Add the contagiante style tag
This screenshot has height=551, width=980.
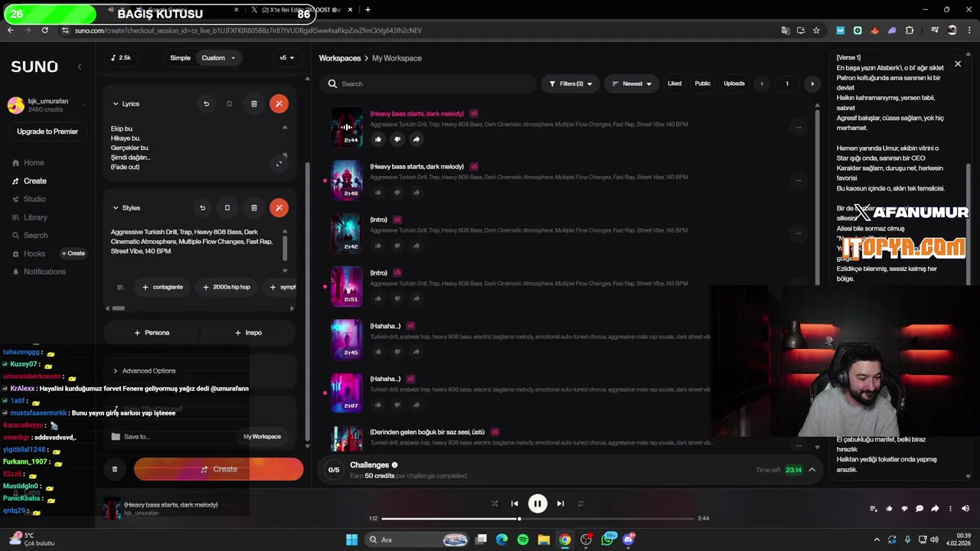pos(162,287)
